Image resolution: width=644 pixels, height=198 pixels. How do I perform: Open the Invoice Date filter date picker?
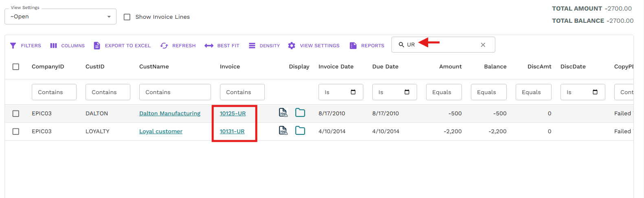(x=353, y=92)
